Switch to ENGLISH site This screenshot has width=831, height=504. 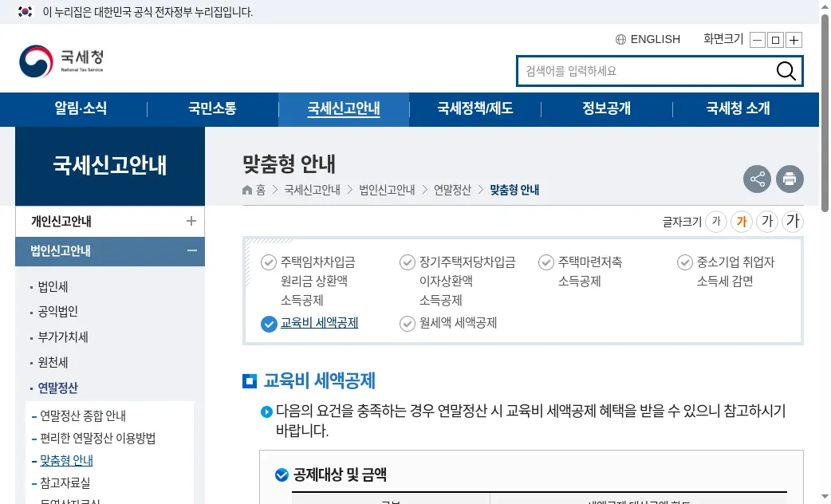coord(655,39)
